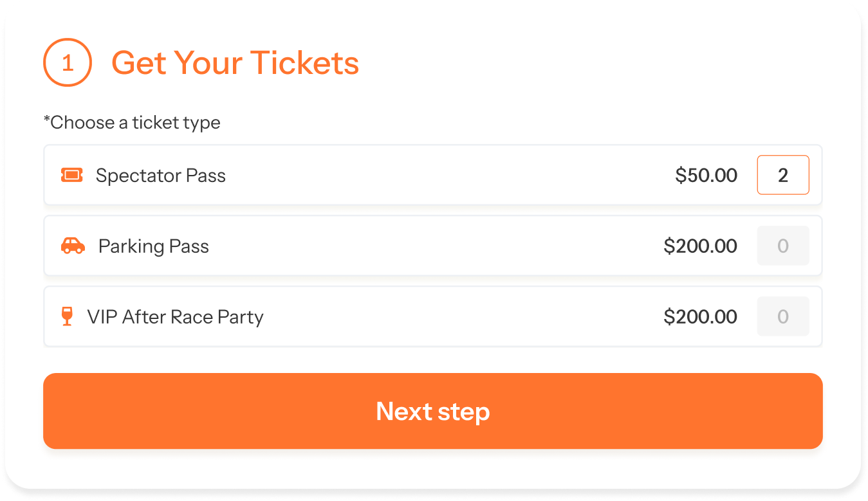This screenshot has width=868, height=501.
Task: Click the circled step number 1 icon
Action: tap(68, 62)
